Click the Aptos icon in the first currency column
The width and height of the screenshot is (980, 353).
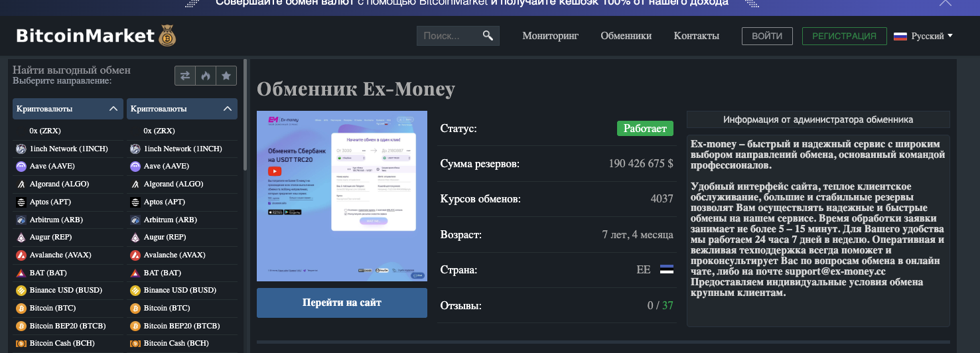[21, 202]
